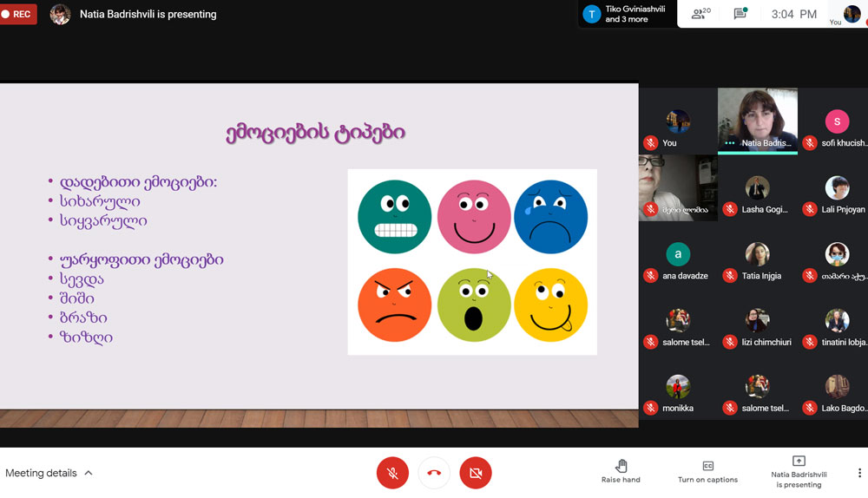Open options dots on Natia Badrishvili's tile
Screen dimensions: 868x498
(730, 143)
